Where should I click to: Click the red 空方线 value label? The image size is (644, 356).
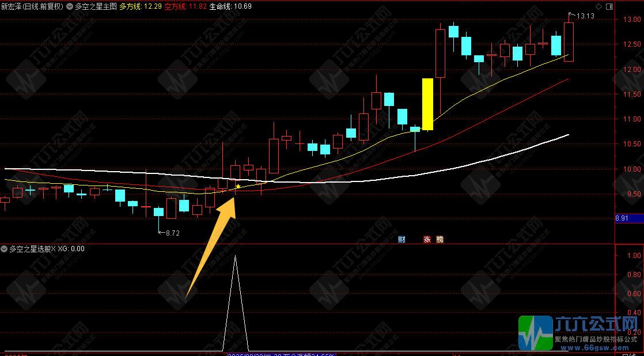(x=184, y=6)
